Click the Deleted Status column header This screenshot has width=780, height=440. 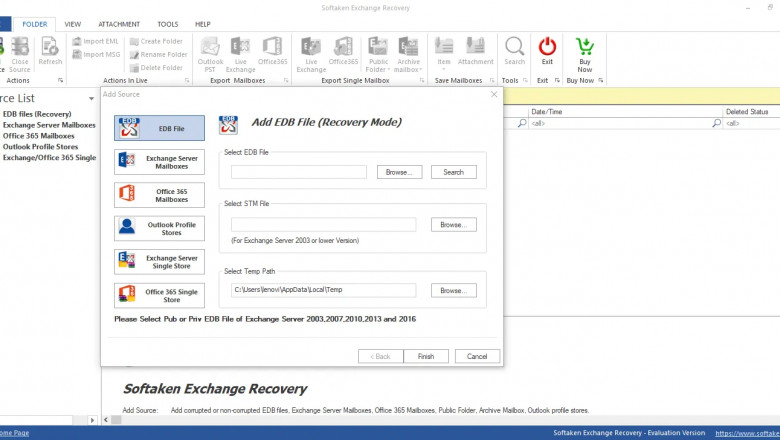751,112
